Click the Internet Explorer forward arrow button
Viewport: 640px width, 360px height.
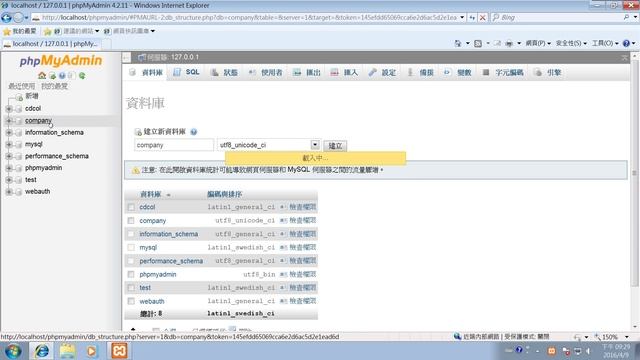[x=18, y=18]
